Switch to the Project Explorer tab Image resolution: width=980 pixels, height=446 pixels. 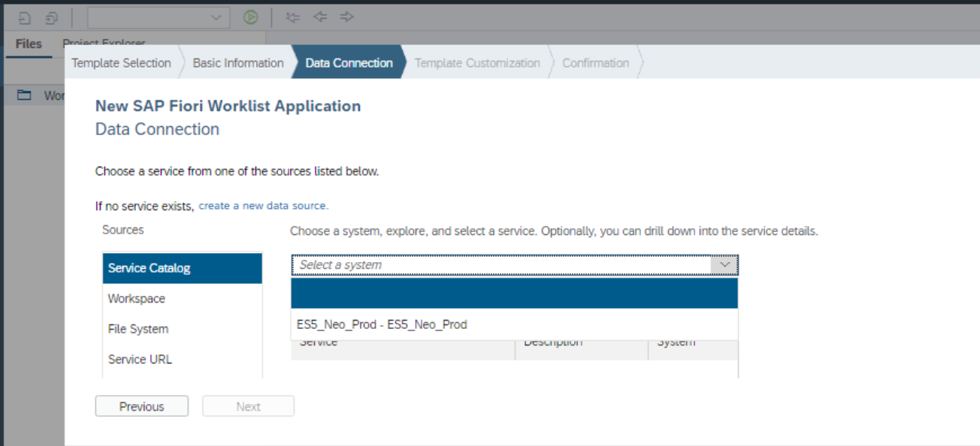point(103,44)
